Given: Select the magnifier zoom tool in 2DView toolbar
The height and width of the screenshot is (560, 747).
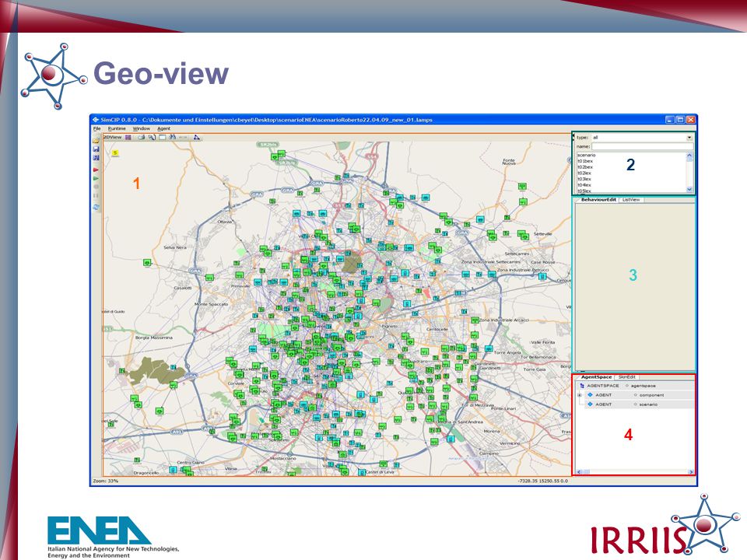Looking at the screenshot, I should [152, 137].
